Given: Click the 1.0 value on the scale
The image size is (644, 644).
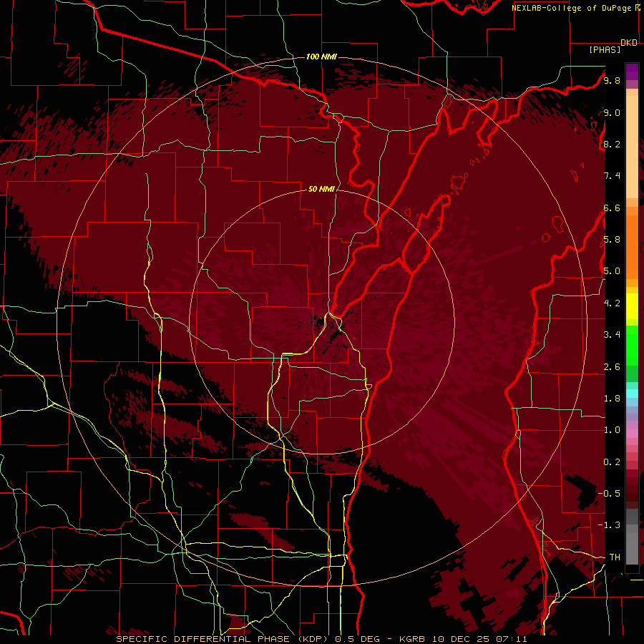Looking at the screenshot, I should [612, 430].
